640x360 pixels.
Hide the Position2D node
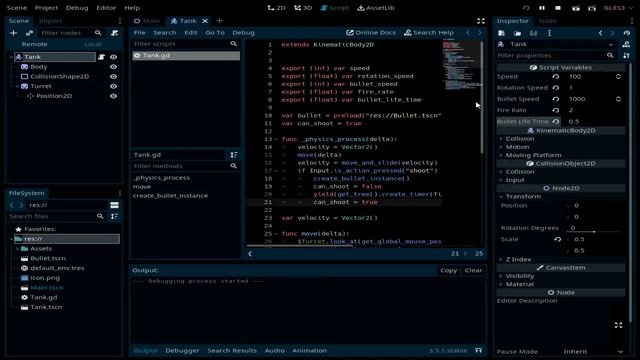pyautogui.click(x=113, y=96)
